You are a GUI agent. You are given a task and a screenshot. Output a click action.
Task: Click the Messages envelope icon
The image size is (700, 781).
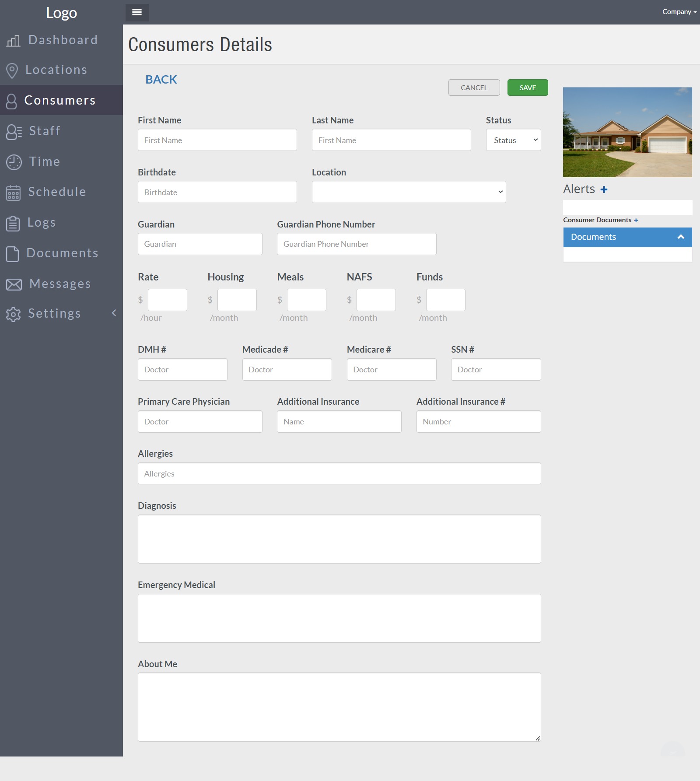point(14,284)
